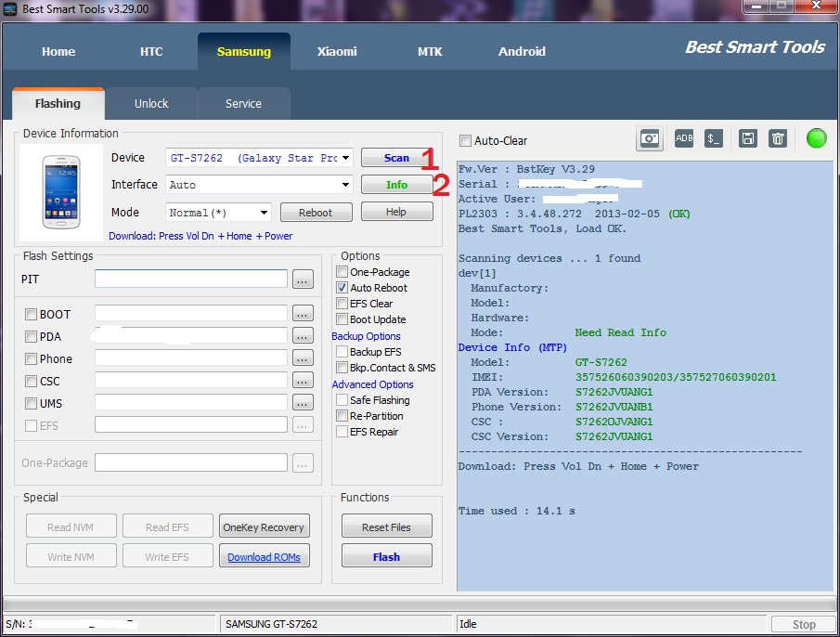Enable the Safe Flashing option
Screen dimensions: 840x637
(342, 400)
